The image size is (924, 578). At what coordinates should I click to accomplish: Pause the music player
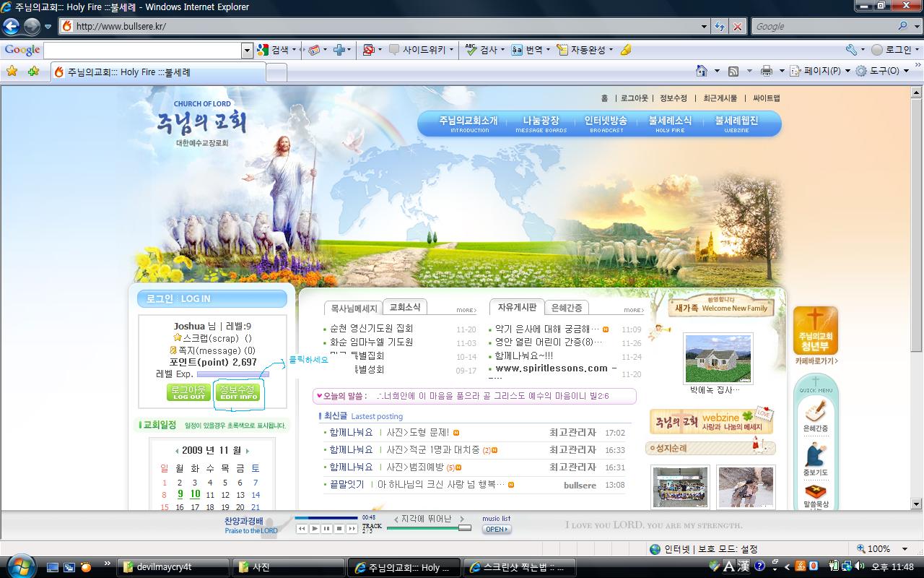click(327, 529)
